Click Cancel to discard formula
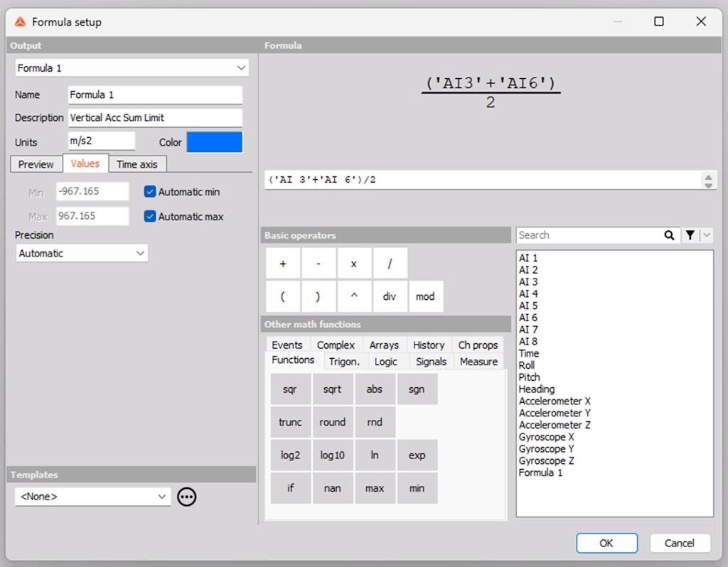Screen dimensions: 728x567 pos(680,543)
